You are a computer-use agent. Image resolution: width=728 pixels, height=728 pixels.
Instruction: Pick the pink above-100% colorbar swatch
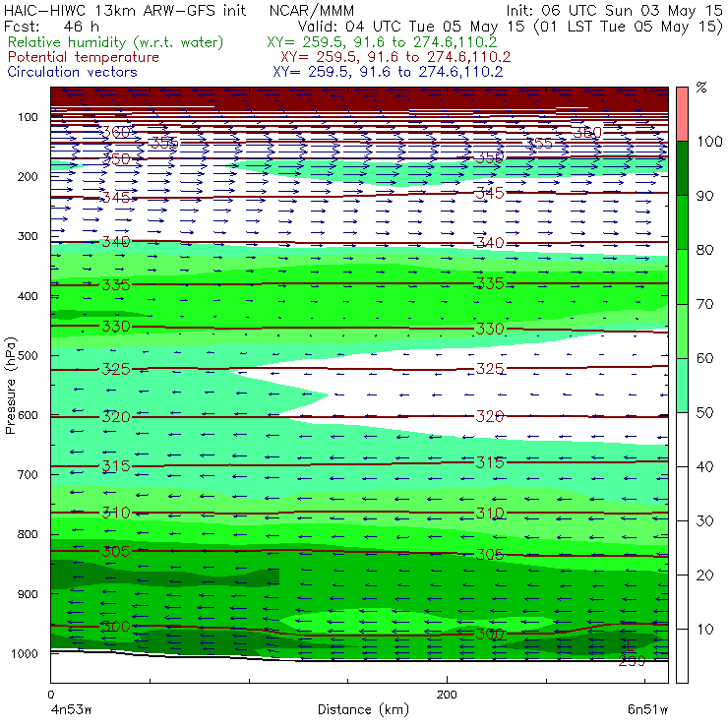[682, 114]
